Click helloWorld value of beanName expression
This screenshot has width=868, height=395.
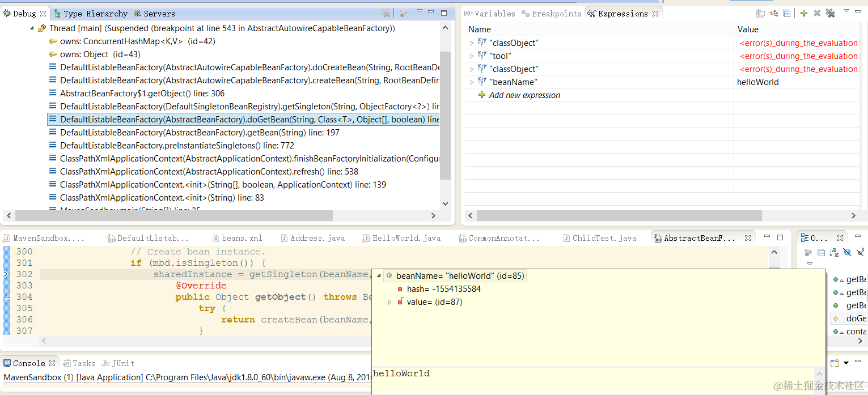(758, 82)
